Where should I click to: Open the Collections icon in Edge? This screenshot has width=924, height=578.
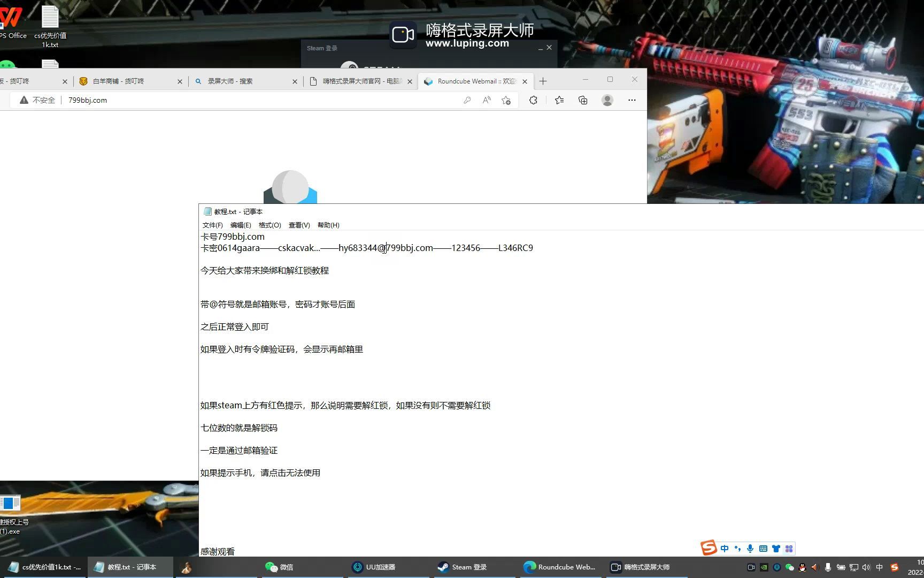583,100
